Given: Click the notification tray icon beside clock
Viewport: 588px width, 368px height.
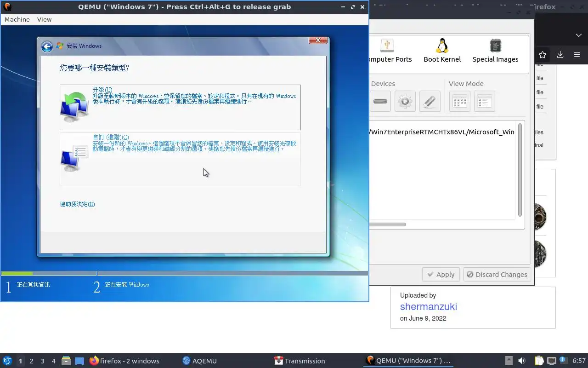Looking at the screenshot, I should tap(563, 361).
